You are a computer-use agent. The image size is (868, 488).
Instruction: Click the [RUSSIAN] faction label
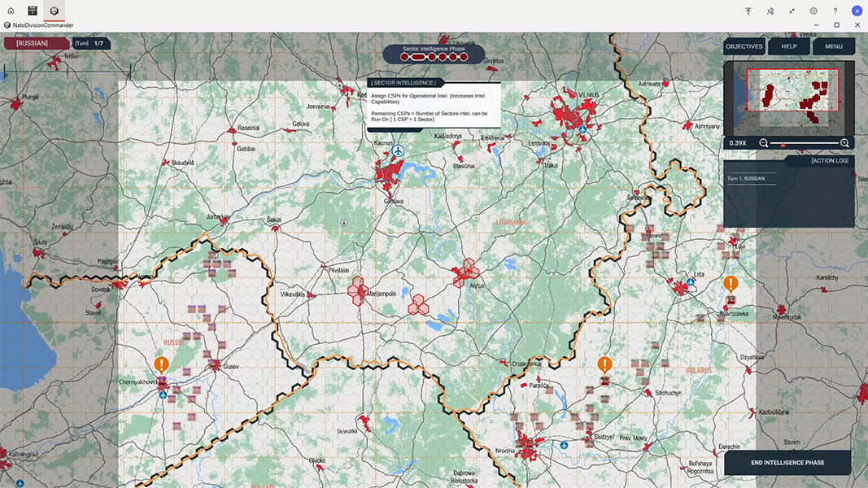(x=33, y=43)
